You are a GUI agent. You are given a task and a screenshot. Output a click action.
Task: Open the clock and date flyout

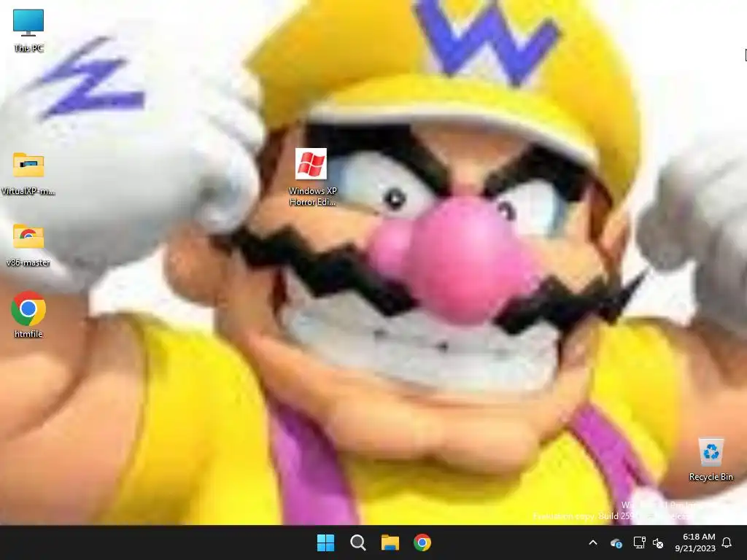[x=695, y=542]
